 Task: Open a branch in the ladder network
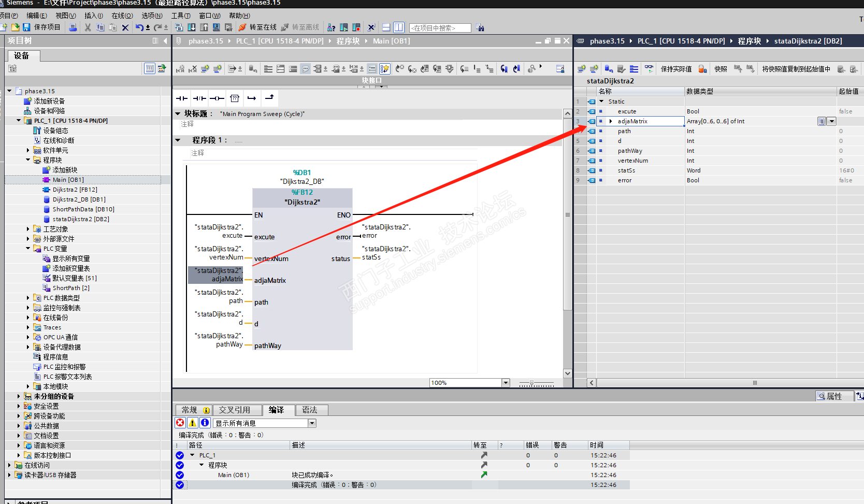pos(252,98)
